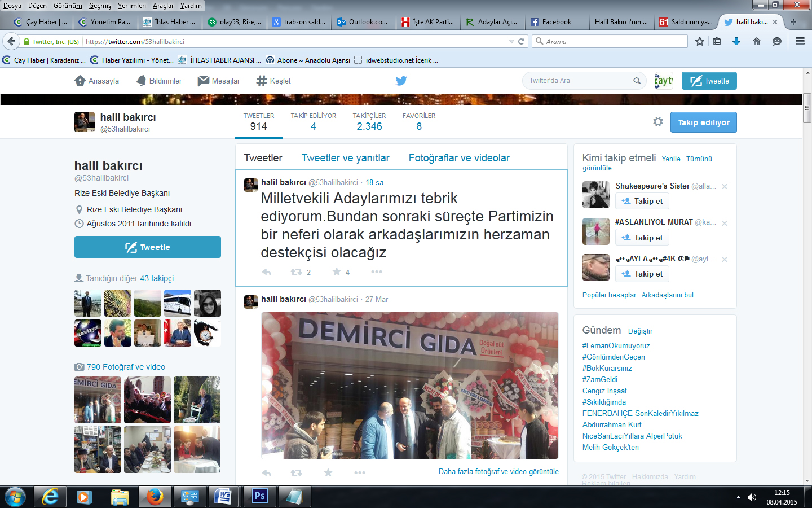812x508 pixels.
Task: Go to the Firefox home page icon
Action: (757, 41)
